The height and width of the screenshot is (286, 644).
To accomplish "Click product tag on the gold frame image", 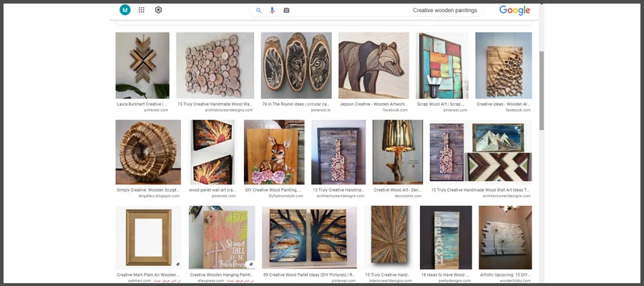I will [178, 264].
